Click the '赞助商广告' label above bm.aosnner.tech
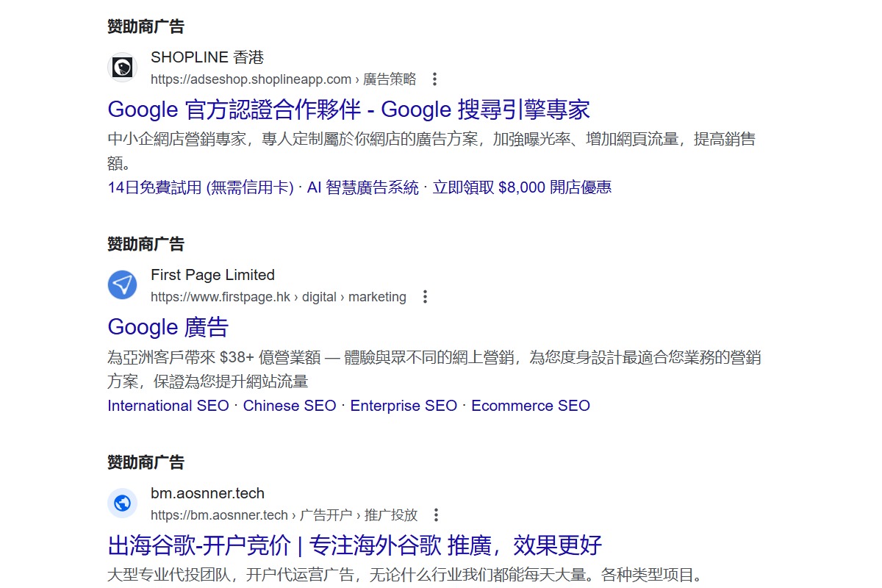882x588 pixels. tap(146, 462)
